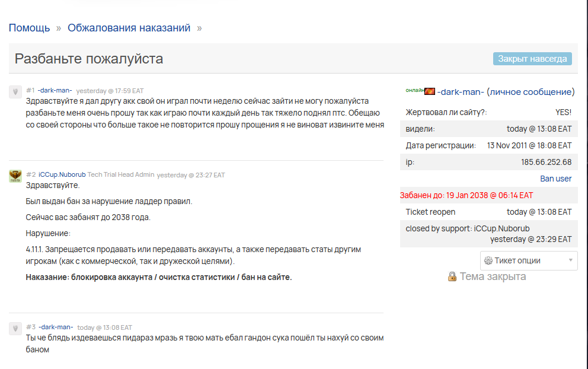Click post number #1 permalink
Screen dimensions: 588x369
[30, 90]
